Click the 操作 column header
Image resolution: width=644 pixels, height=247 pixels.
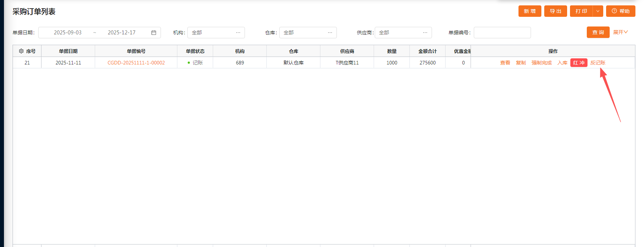553,51
